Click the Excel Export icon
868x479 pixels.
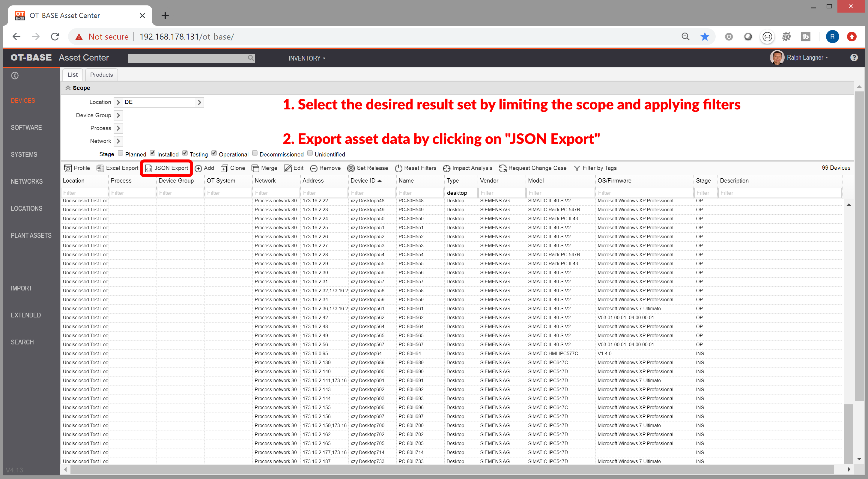pyautogui.click(x=100, y=168)
